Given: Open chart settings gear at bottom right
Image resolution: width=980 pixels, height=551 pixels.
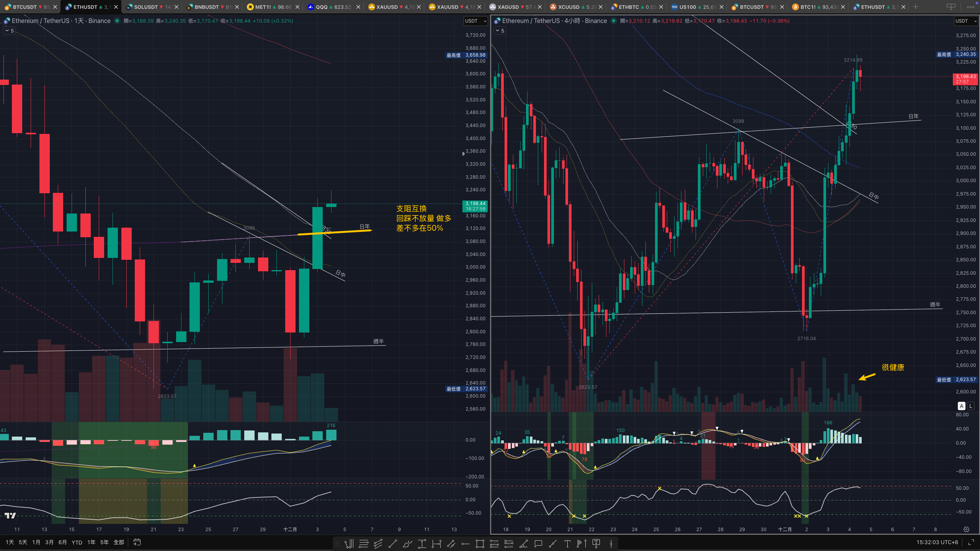Looking at the screenshot, I should [966, 530].
